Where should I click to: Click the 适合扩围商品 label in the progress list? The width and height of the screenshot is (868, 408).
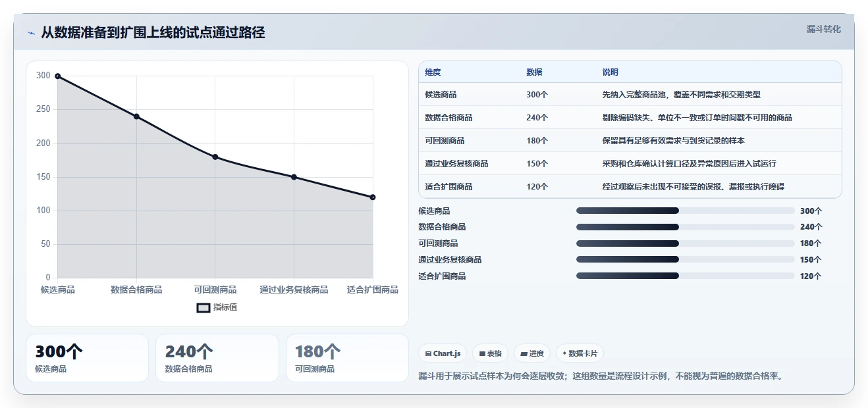pyautogui.click(x=442, y=276)
